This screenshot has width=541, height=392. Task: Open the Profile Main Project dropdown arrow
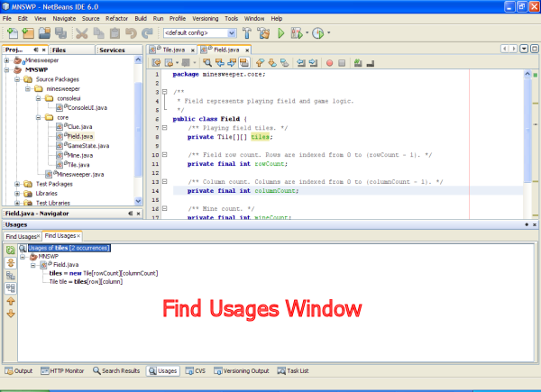[328, 33]
